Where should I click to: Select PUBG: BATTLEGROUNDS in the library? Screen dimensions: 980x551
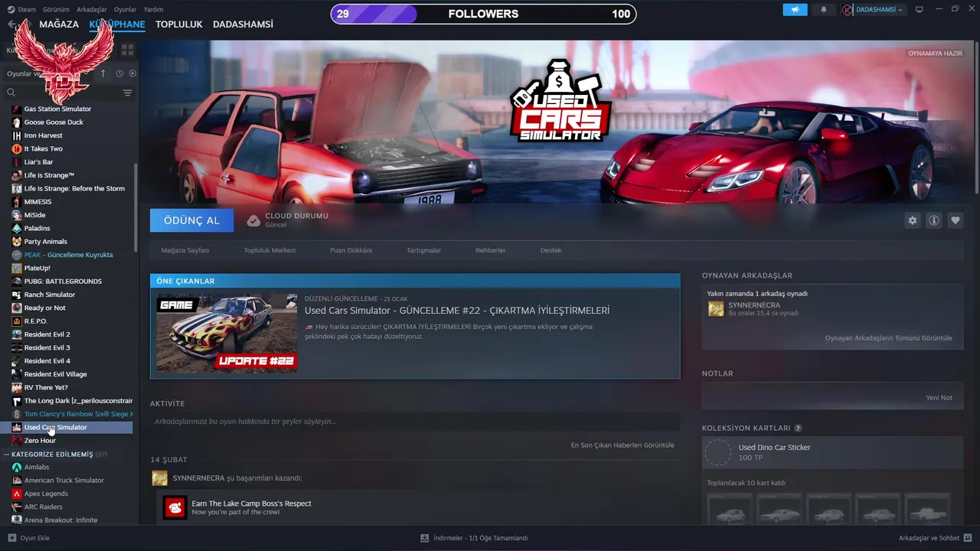(x=63, y=282)
